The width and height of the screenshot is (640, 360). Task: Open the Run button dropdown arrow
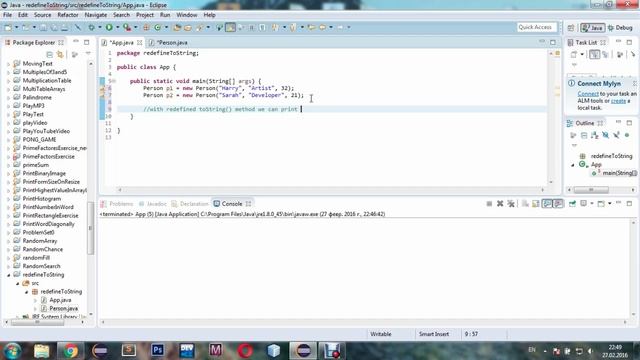click(x=118, y=27)
